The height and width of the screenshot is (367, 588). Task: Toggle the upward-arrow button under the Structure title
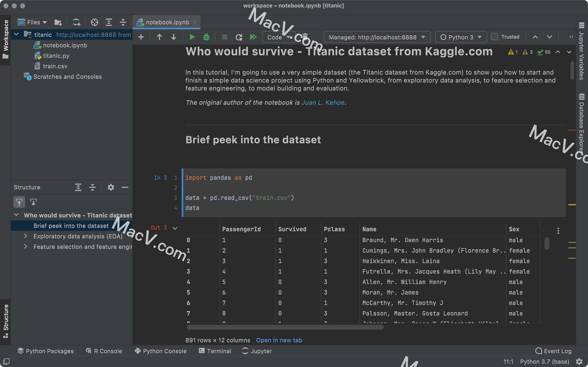tap(19, 202)
